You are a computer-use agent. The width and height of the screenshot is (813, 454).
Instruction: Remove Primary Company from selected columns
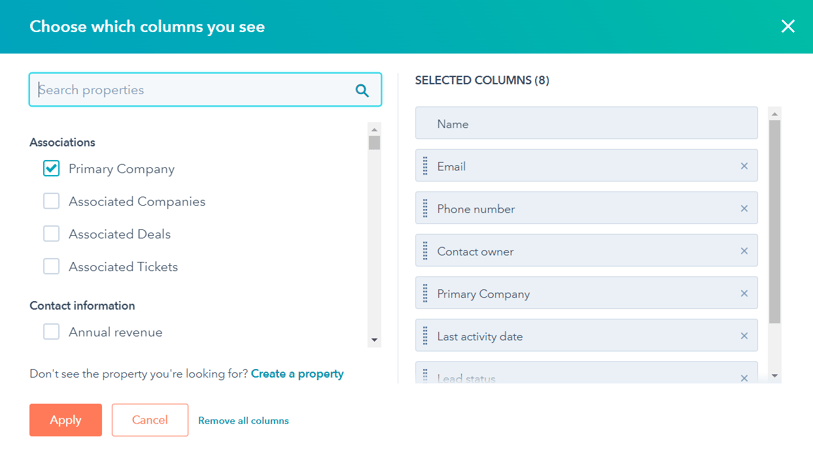click(744, 293)
